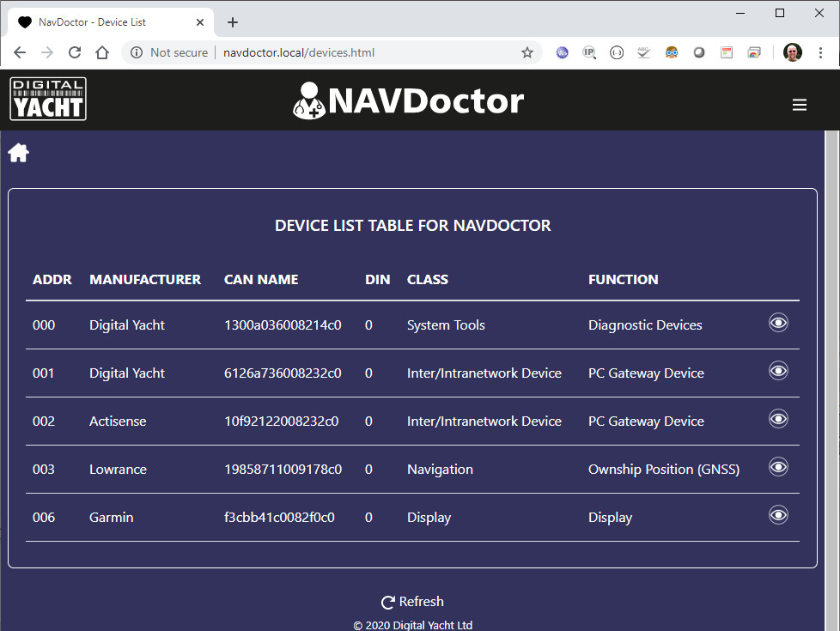Image resolution: width=840 pixels, height=631 pixels.
Task: View details for Digital Yacht Diagnostic Devices
Action: tap(777, 323)
